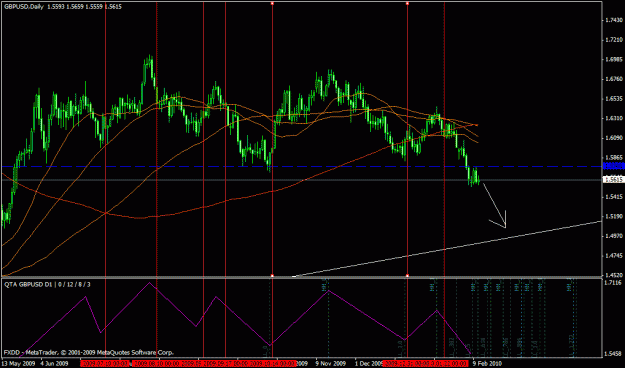625x368 pixels.
Task: Click the red 2009.07.10 00:00 time label
Action: (x=105, y=364)
